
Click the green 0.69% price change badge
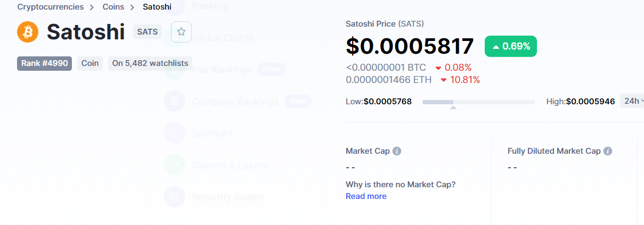tap(511, 46)
